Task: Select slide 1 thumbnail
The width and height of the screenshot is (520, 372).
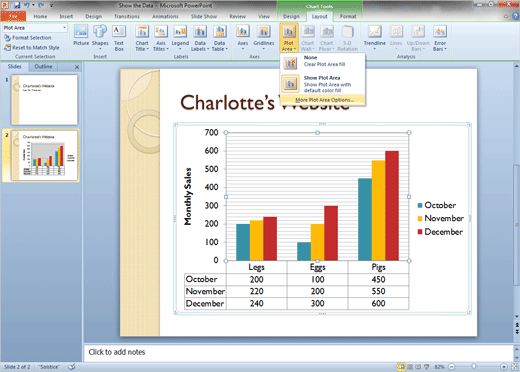Action: [x=44, y=100]
